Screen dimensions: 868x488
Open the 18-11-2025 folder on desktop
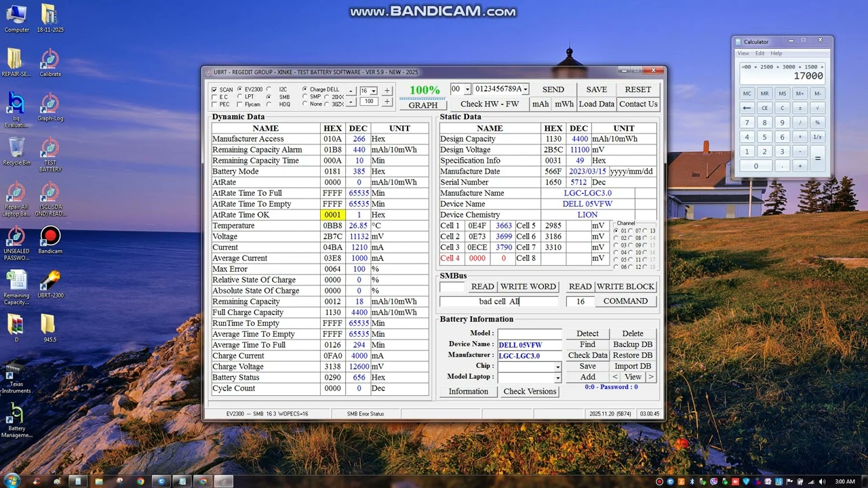pyautogui.click(x=50, y=18)
